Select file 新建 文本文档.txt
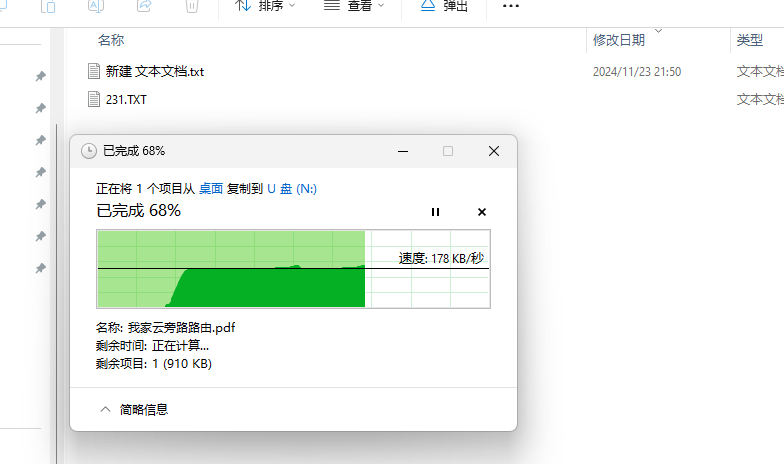 [x=154, y=72]
